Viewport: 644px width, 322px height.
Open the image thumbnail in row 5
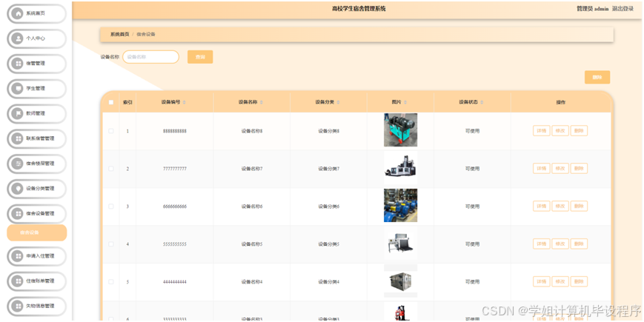click(400, 281)
